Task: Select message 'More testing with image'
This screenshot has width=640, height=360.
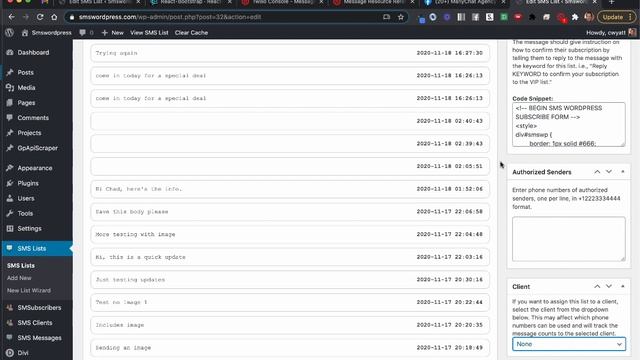Action: pyautogui.click(x=290, y=234)
